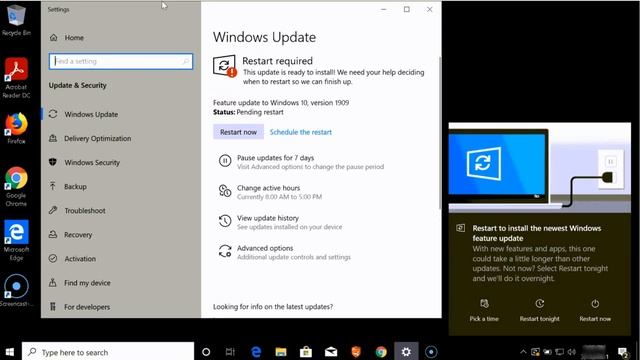
Task: Open Mail app from taskbar
Action: point(331,352)
